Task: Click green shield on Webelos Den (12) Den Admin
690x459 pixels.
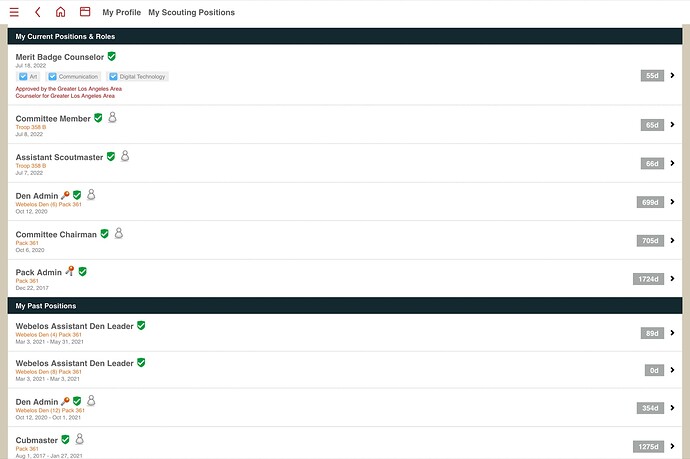Action: 77,401
